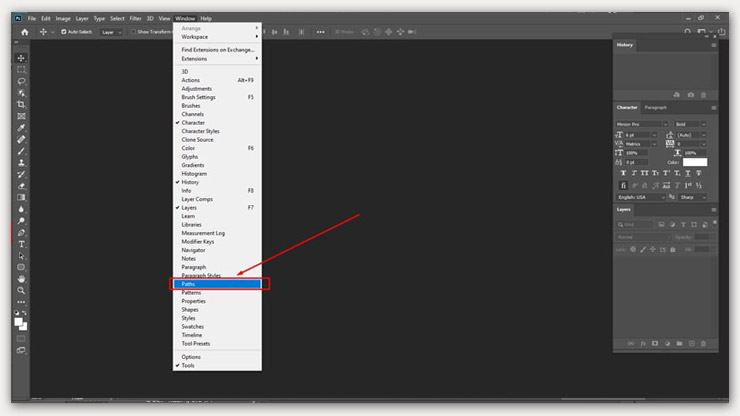The width and height of the screenshot is (740, 416).
Task: Select the Zoom tool
Action: (21, 291)
